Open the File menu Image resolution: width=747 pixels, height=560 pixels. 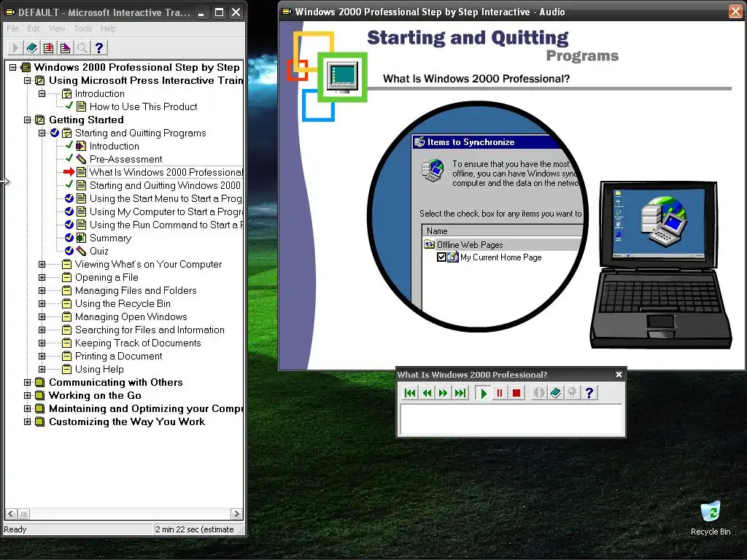click(12, 28)
